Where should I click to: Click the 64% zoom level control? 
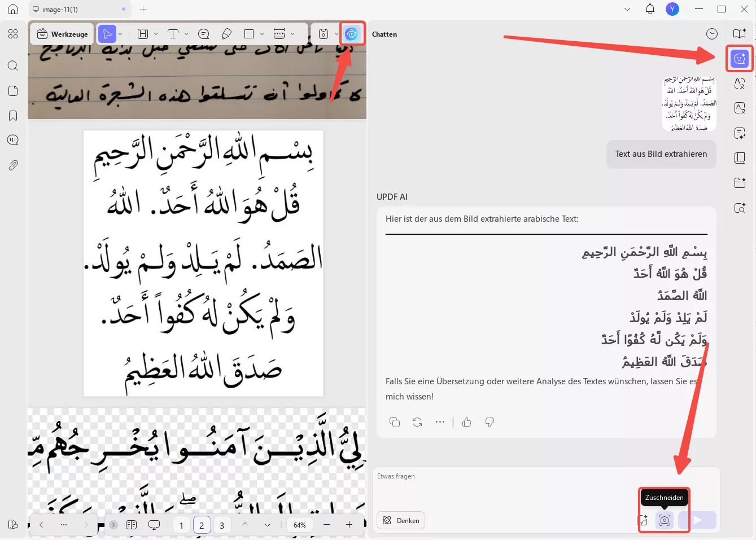[299, 525]
